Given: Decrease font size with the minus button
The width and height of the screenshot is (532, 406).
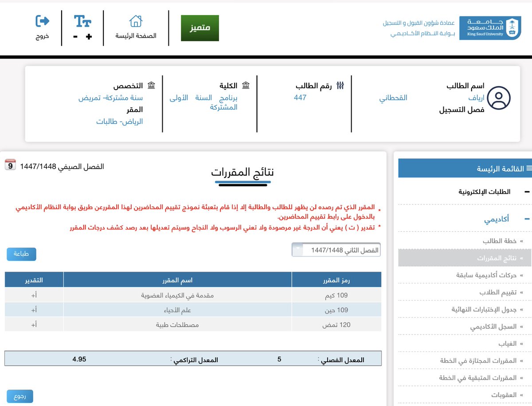Looking at the screenshot, I should click(x=75, y=37).
